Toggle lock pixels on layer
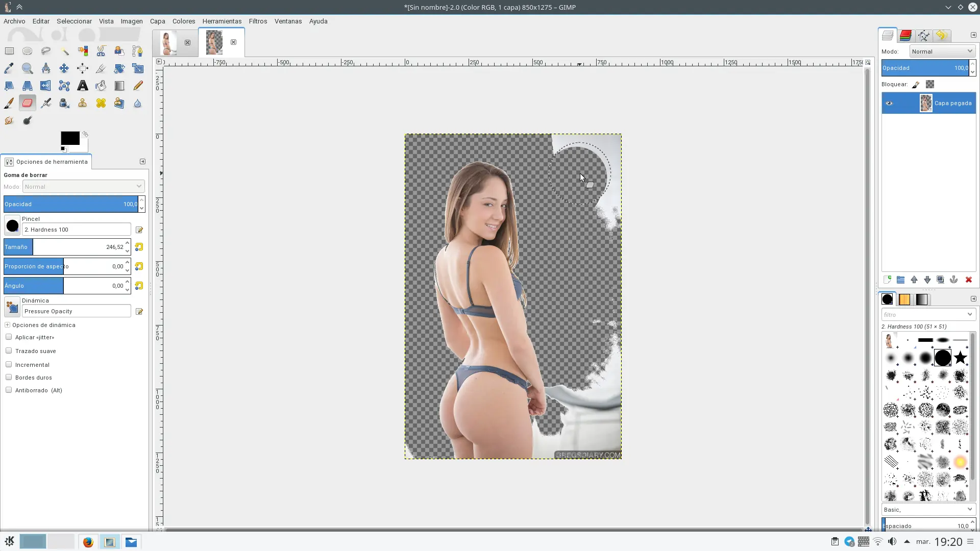Image resolution: width=980 pixels, height=551 pixels. [x=916, y=85]
